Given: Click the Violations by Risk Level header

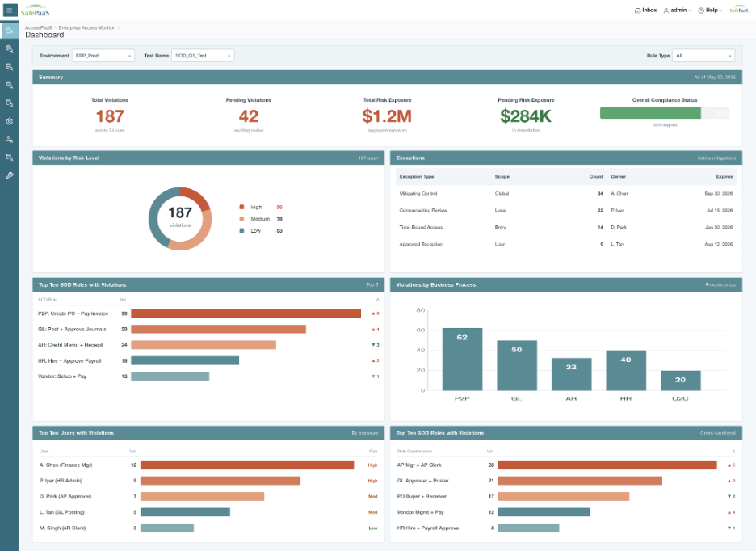Looking at the screenshot, I should [x=208, y=158].
